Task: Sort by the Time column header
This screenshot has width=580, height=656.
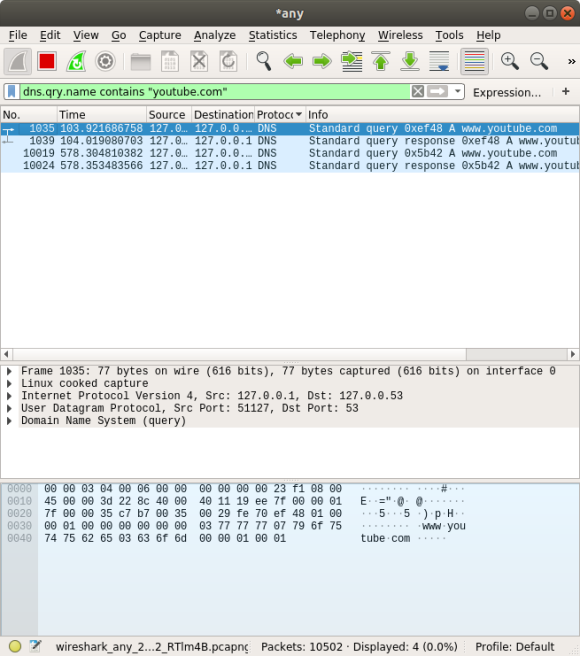Action: (x=102, y=115)
